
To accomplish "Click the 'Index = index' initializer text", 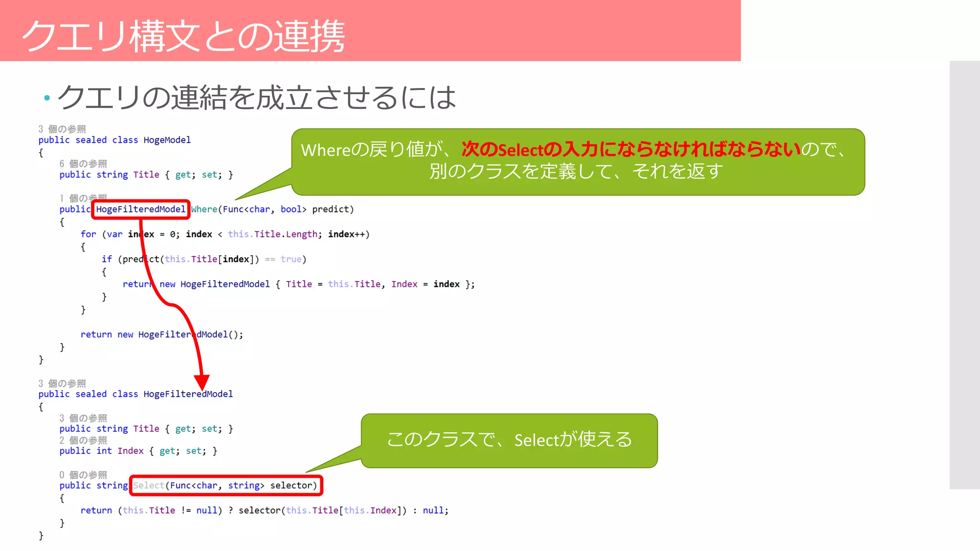I will click(x=425, y=284).
